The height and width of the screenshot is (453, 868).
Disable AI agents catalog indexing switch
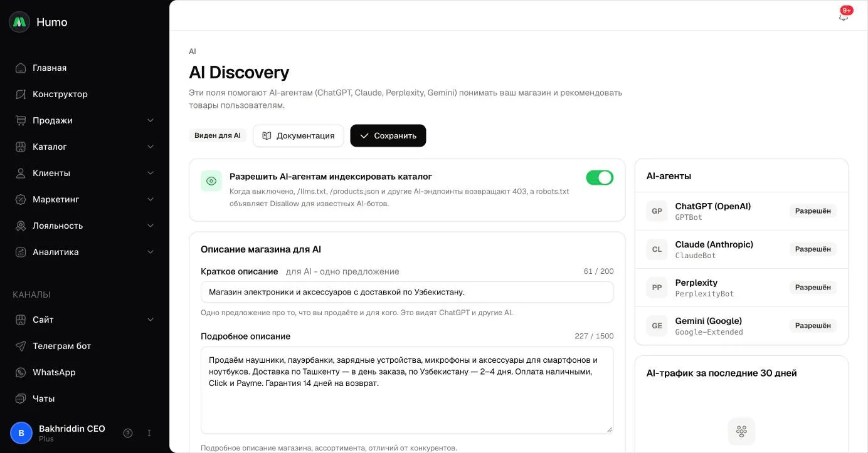600,178
